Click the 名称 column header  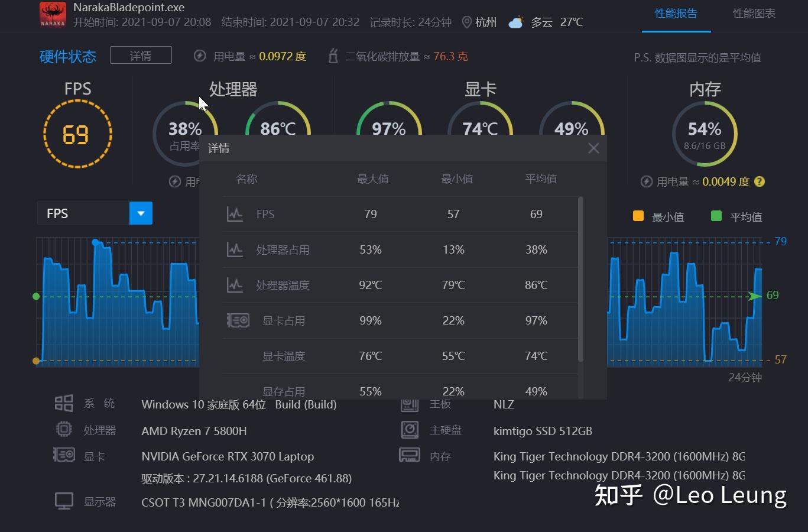pyautogui.click(x=246, y=179)
